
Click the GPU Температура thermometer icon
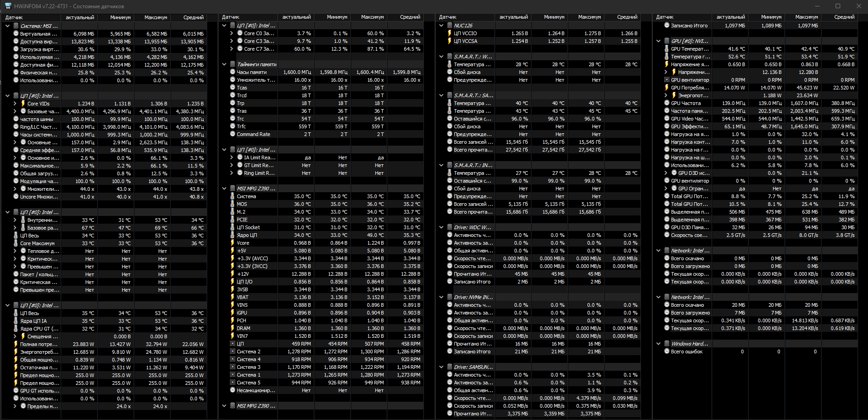667,49
